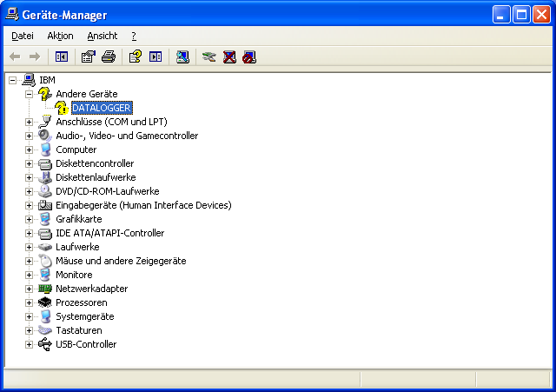This screenshot has height=392, width=556.
Task: Expand the Computer node
Action: (x=29, y=149)
